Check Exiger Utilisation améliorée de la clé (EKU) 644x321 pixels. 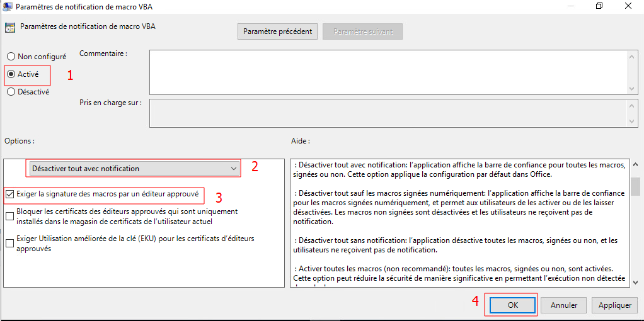click(x=10, y=244)
